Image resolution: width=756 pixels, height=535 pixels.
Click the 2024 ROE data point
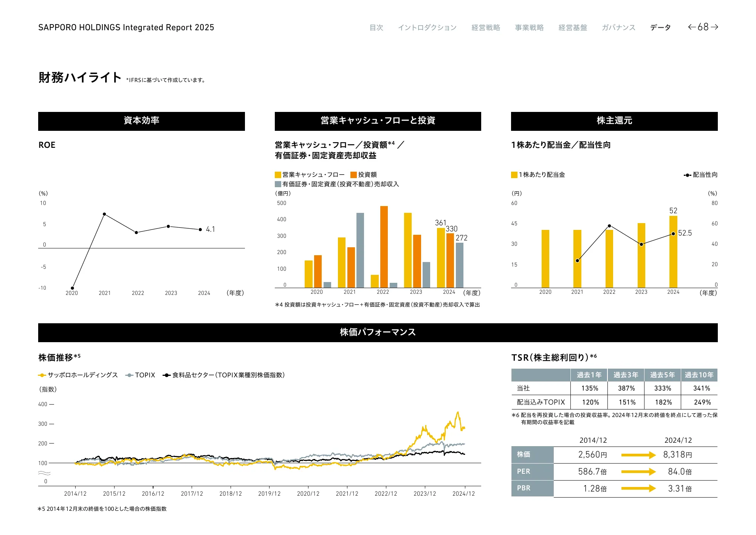pyautogui.click(x=200, y=230)
